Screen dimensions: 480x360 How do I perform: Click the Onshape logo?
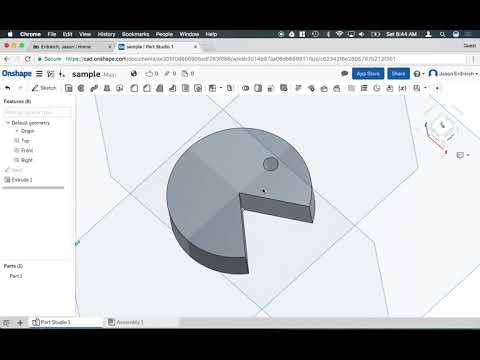pos(17,73)
